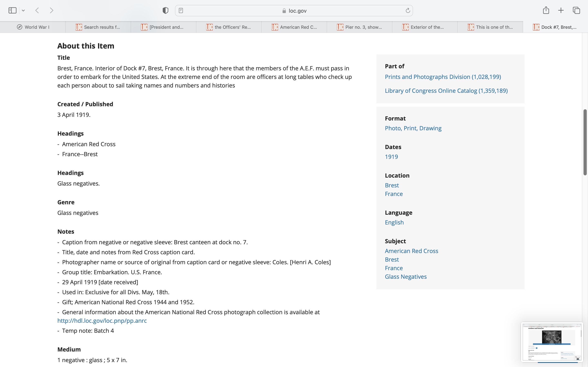Select the Pier no. 3 tab

(x=359, y=27)
